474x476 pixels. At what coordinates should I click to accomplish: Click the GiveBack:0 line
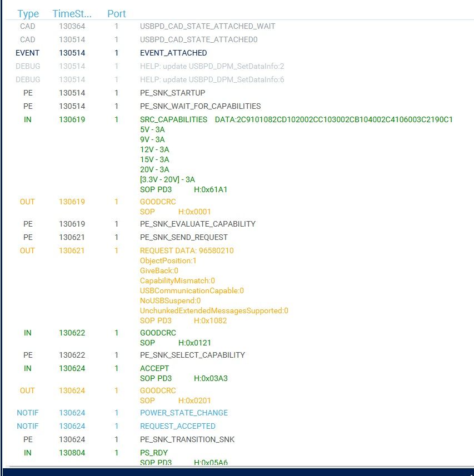[x=159, y=271]
